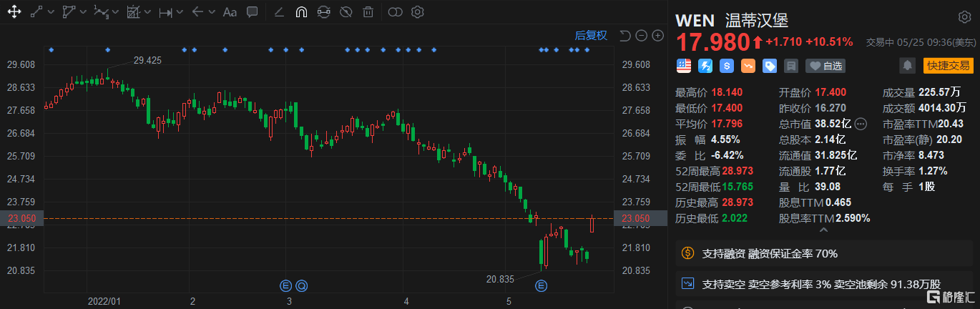Expand the line tool dropdown arrow
This screenshot has height=309, width=980.
pyautogui.click(x=52, y=12)
